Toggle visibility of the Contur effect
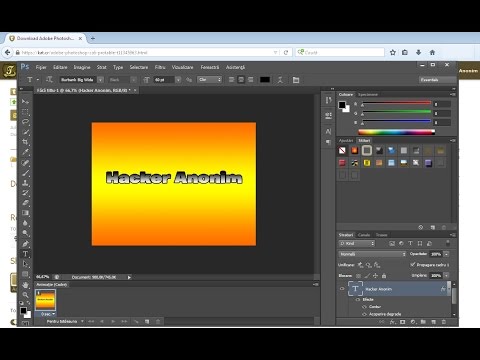 click(364, 307)
